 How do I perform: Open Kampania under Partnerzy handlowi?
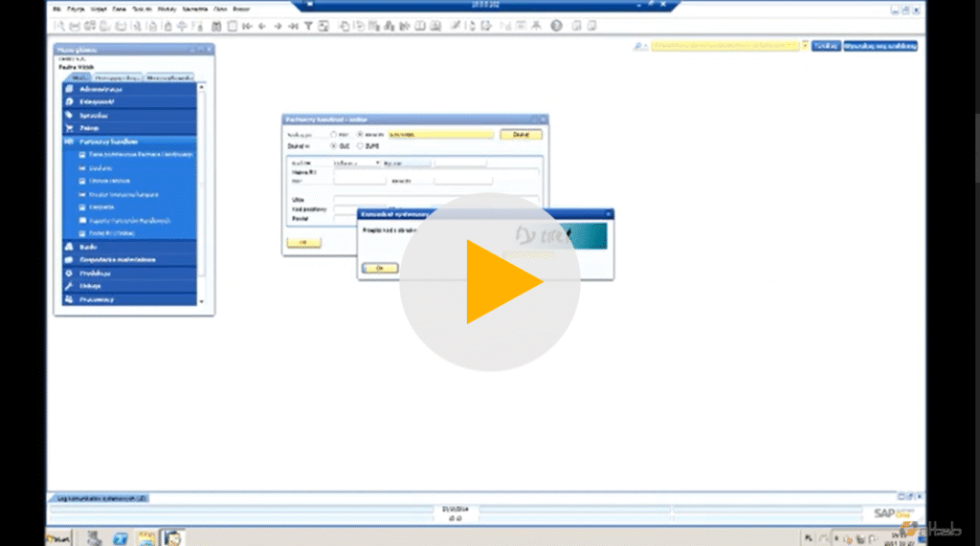(100, 207)
